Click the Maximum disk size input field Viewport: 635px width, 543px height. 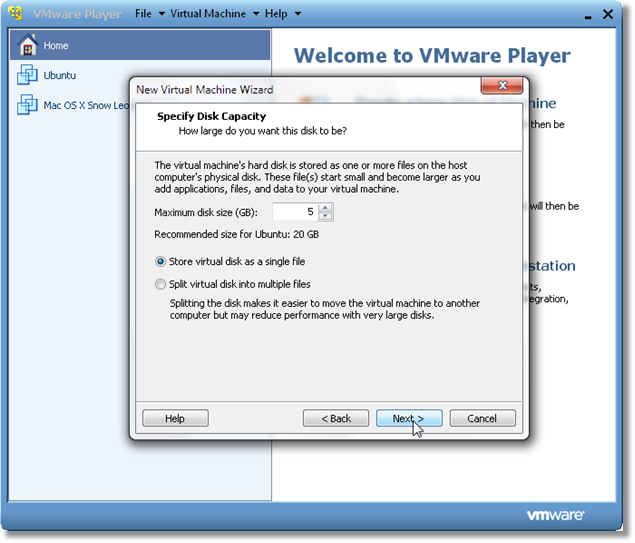click(295, 212)
